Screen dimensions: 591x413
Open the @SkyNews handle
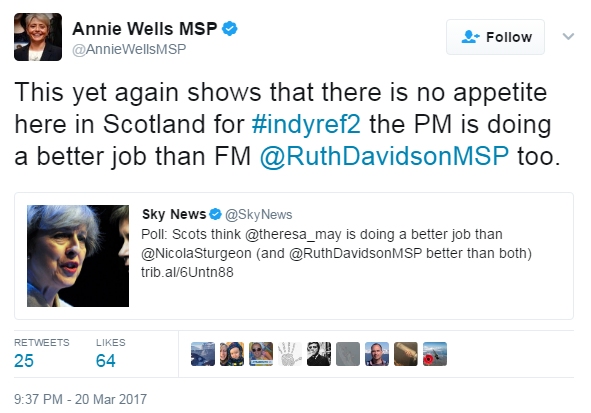click(x=259, y=214)
